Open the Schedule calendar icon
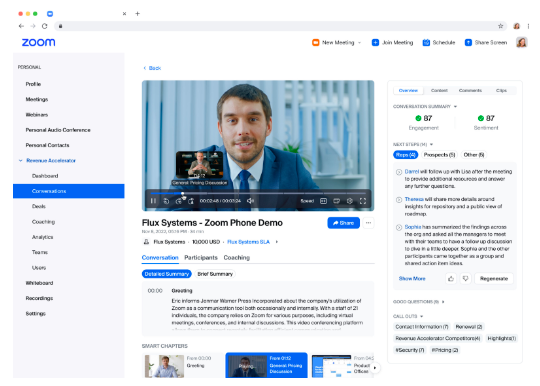 (x=426, y=42)
